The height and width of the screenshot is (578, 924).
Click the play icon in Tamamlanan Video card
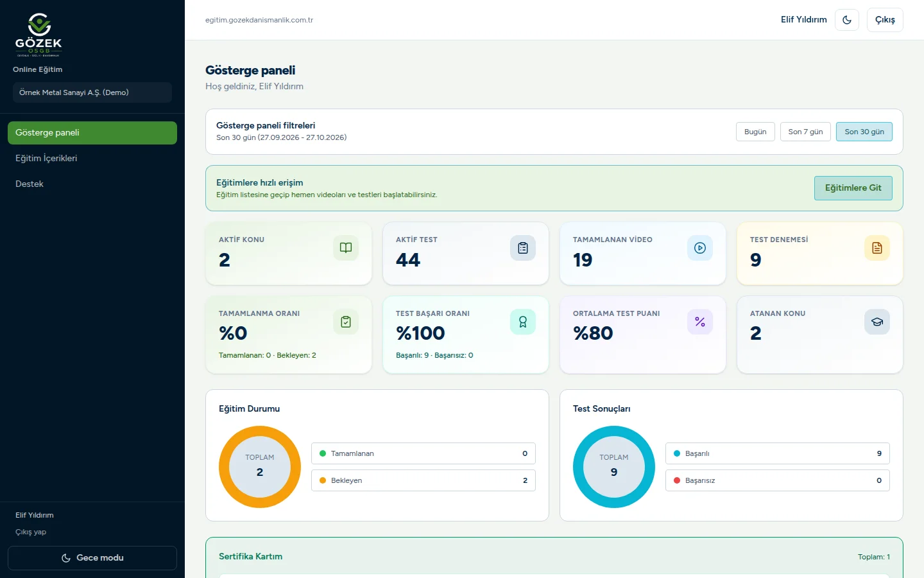700,248
